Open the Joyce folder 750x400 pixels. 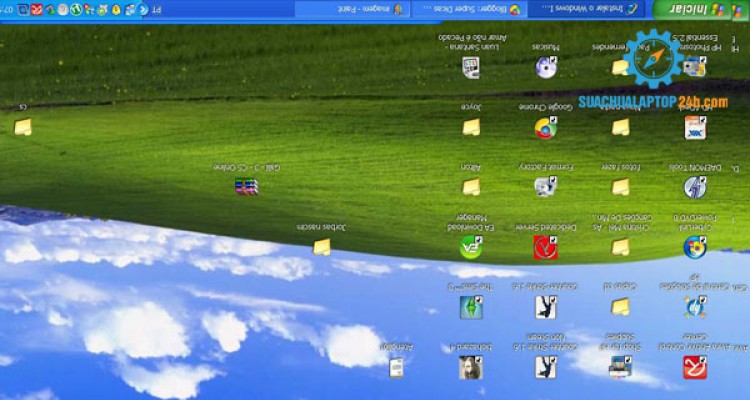[x=470, y=127]
